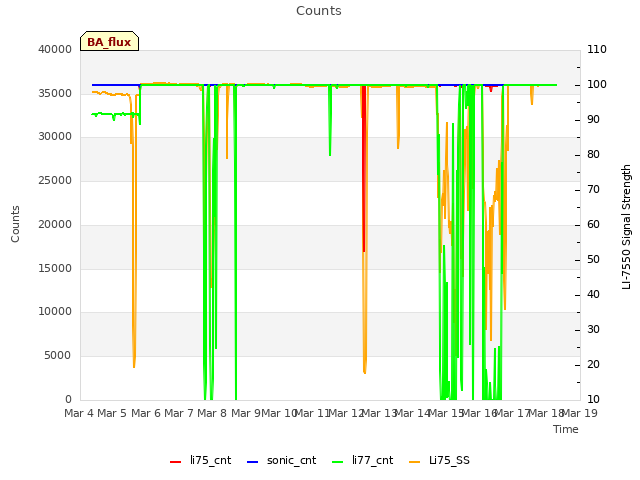Click the green li77_cnt flat line near Mar 4
640x480 pixels.
click(116, 114)
